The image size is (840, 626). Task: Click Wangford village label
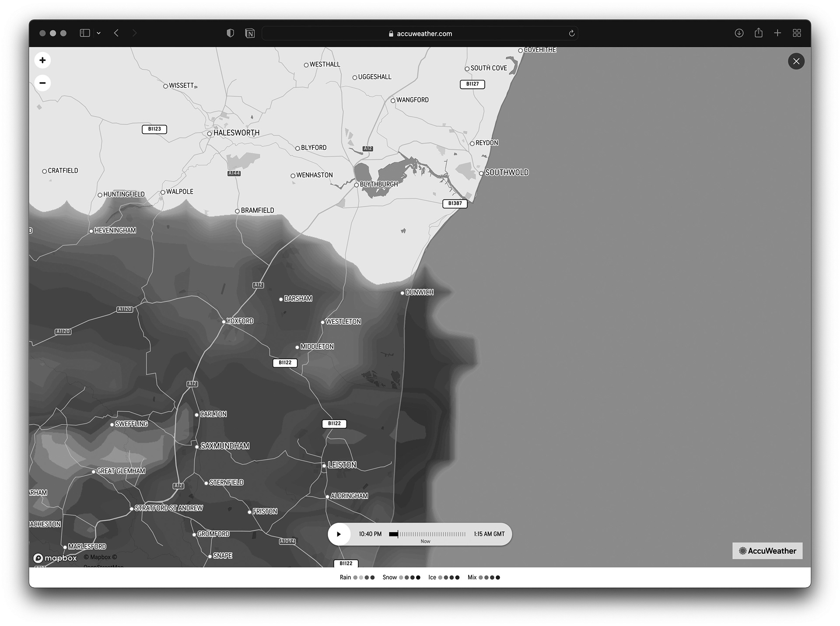point(413,100)
